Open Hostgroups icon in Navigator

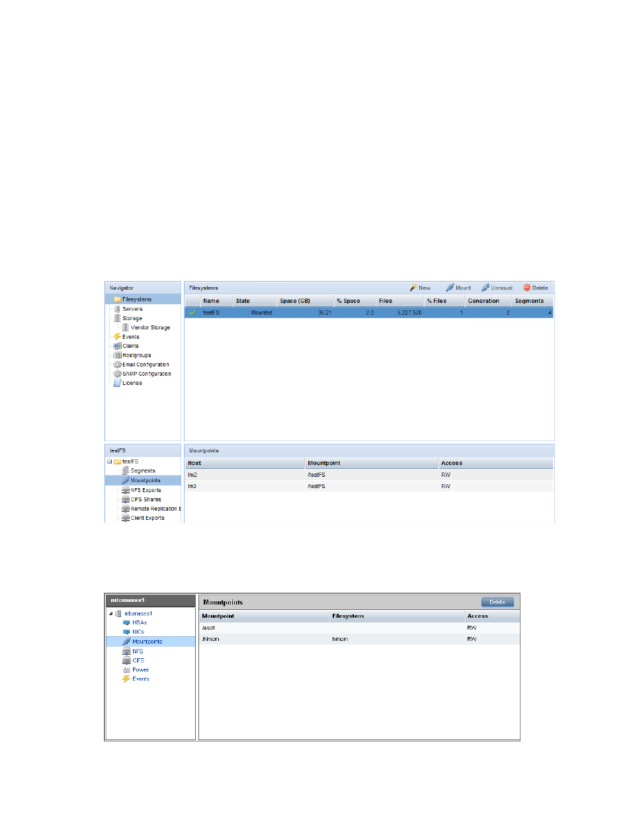(x=117, y=355)
